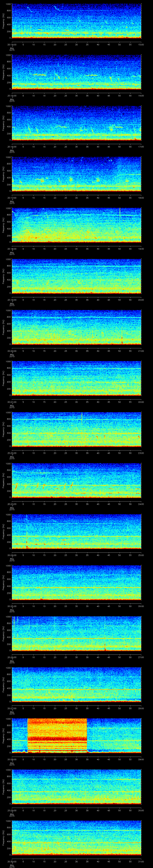
Task: Click the '20:17:00' start time label
Action: click(x=12, y=197)
